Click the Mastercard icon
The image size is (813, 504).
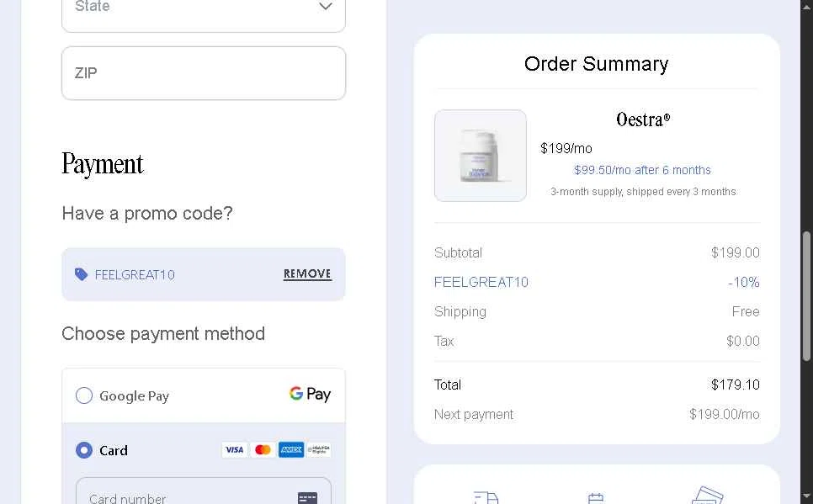click(263, 449)
